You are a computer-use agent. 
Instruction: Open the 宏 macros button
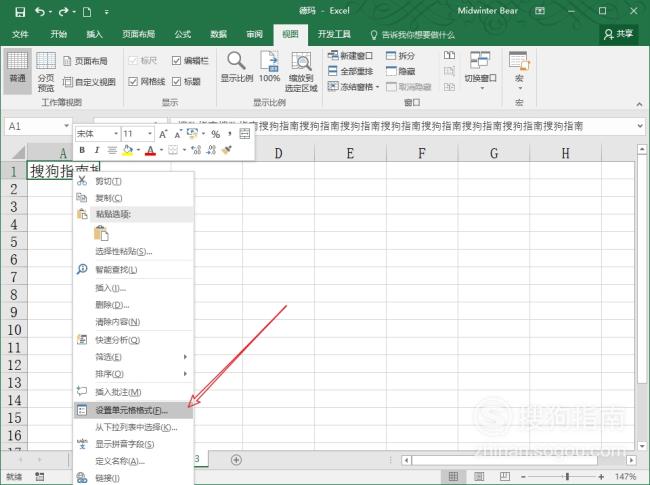(519, 69)
